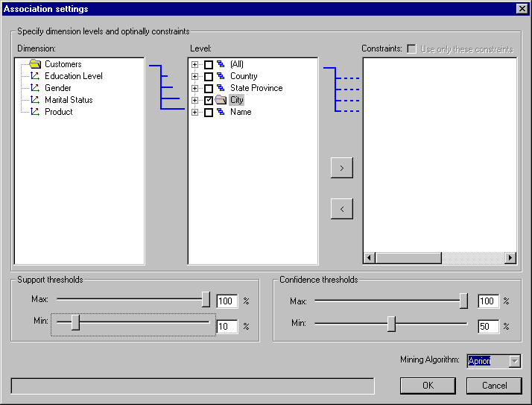
Task: Click the Confidence Max percent input field
Action: tap(488, 301)
